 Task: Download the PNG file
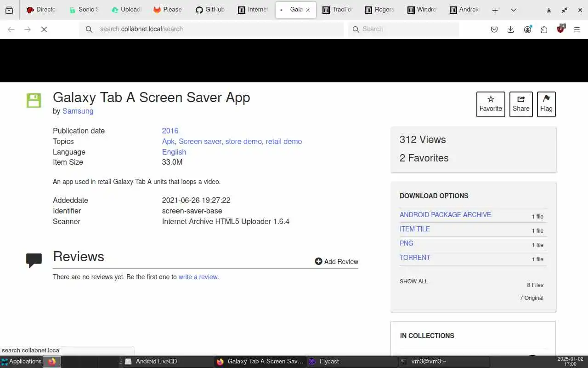coord(407,243)
